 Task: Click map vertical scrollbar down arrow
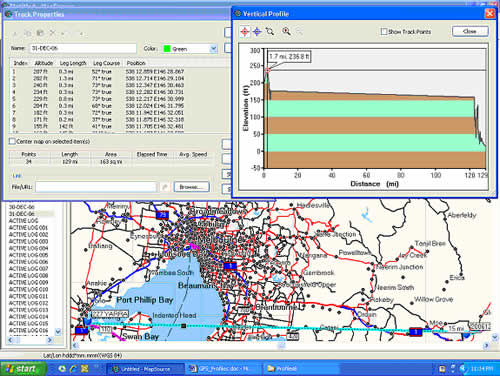pyautogui.click(x=494, y=338)
